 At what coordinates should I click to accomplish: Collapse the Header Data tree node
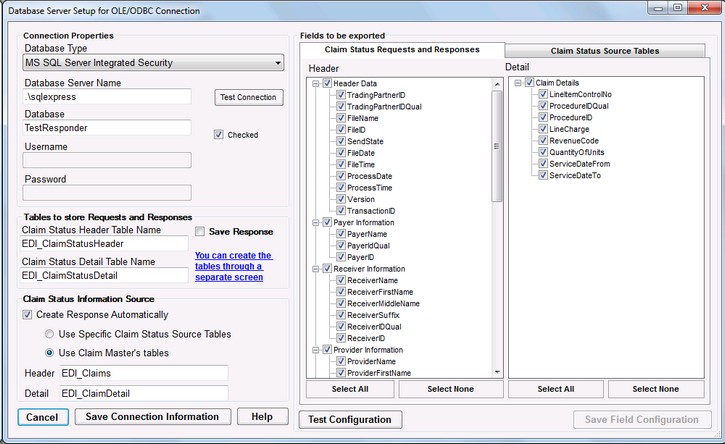(316, 83)
